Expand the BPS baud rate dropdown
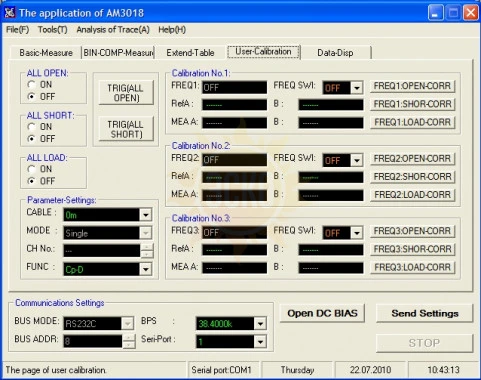The width and height of the screenshot is (481, 380). [260, 323]
